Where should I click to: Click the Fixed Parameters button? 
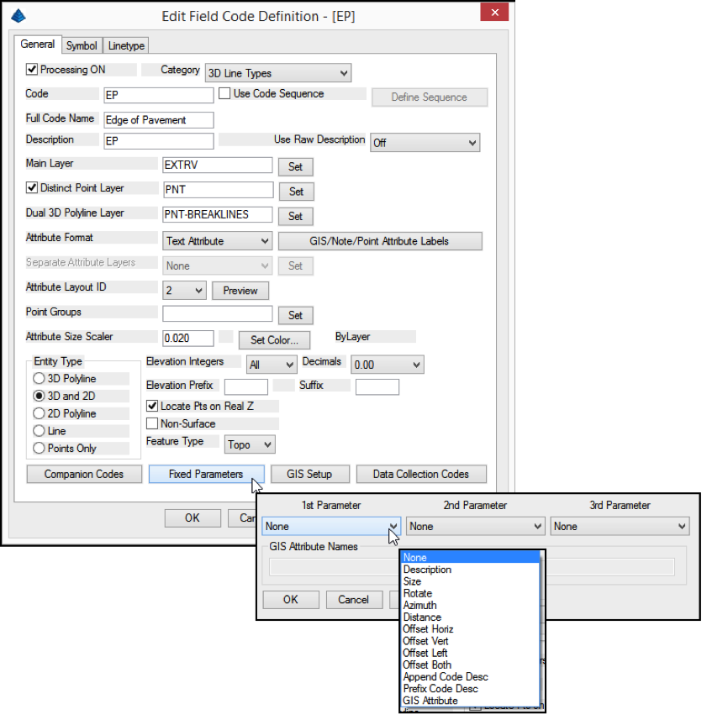click(x=206, y=474)
